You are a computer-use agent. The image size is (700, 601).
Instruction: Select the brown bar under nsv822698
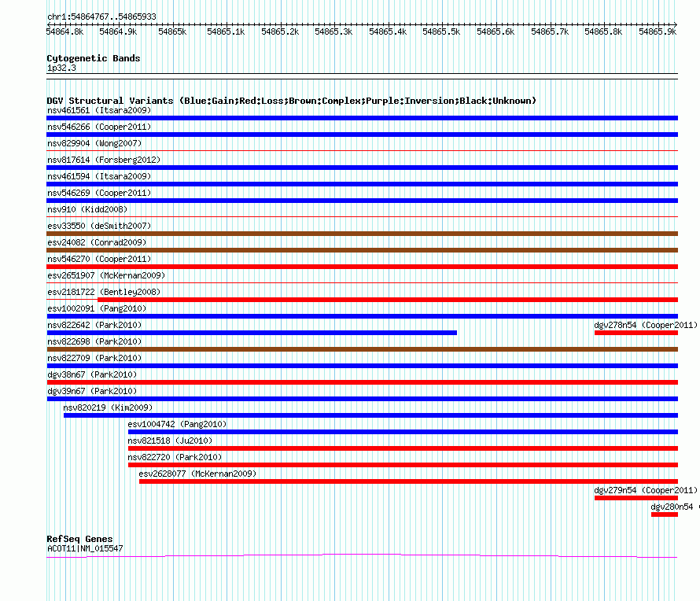click(362, 349)
